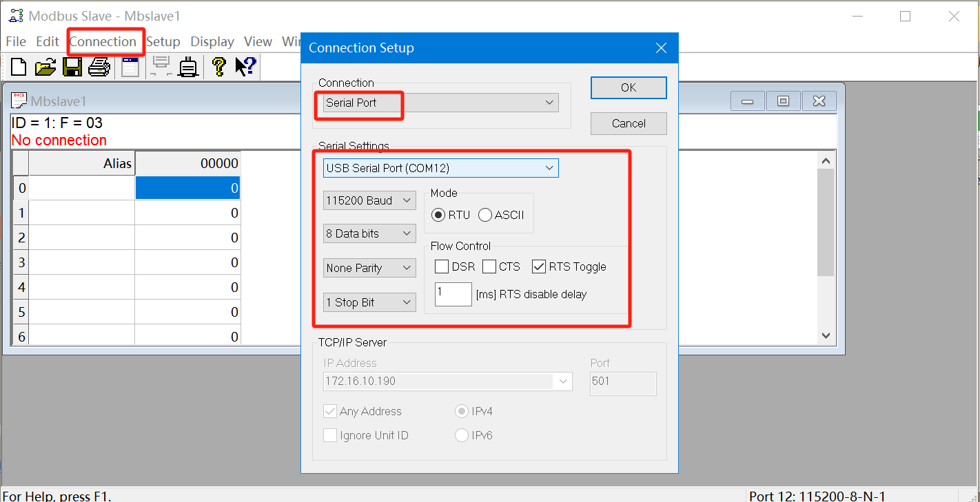The height and width of the screenshot is (502, 980).
Task: Minimize the Mbslave1 child window
Action: click(x=748, y=101)
